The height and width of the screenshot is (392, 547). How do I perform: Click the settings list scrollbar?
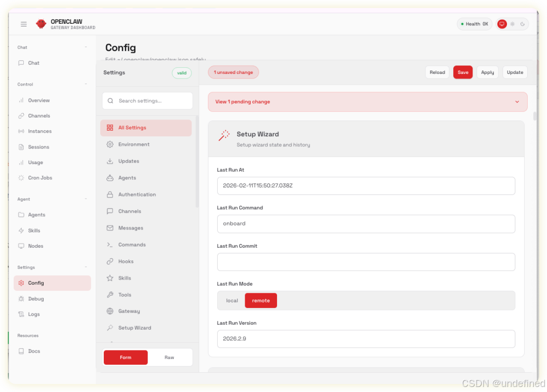pyautogui.click(x=197, y=162)
